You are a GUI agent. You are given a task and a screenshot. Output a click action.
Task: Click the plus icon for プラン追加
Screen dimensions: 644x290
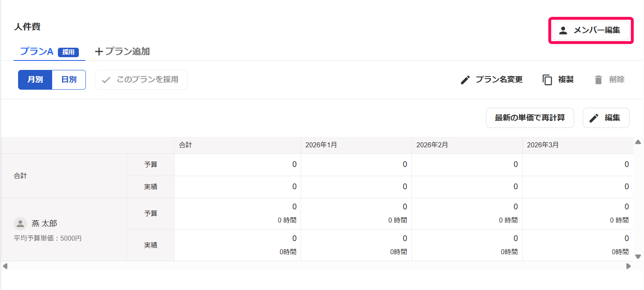click(x=99, y=51)
